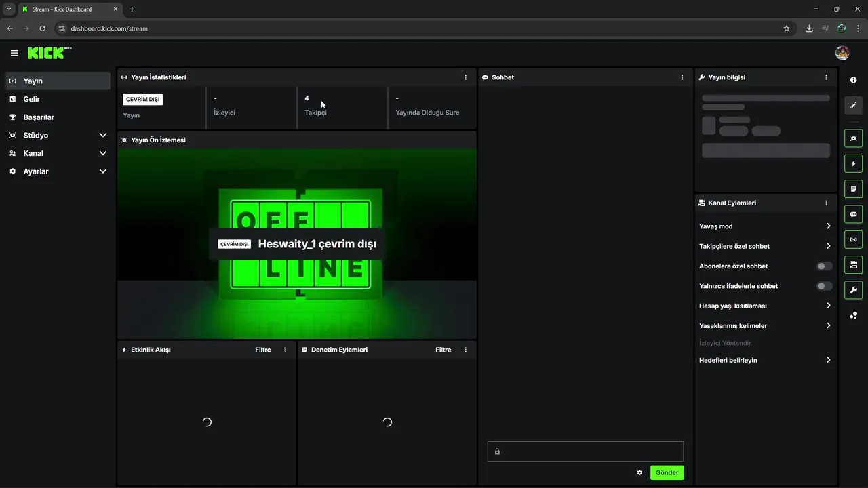
Task: Open Yasaklanmış kelimeler options
Action: point(765,325)
